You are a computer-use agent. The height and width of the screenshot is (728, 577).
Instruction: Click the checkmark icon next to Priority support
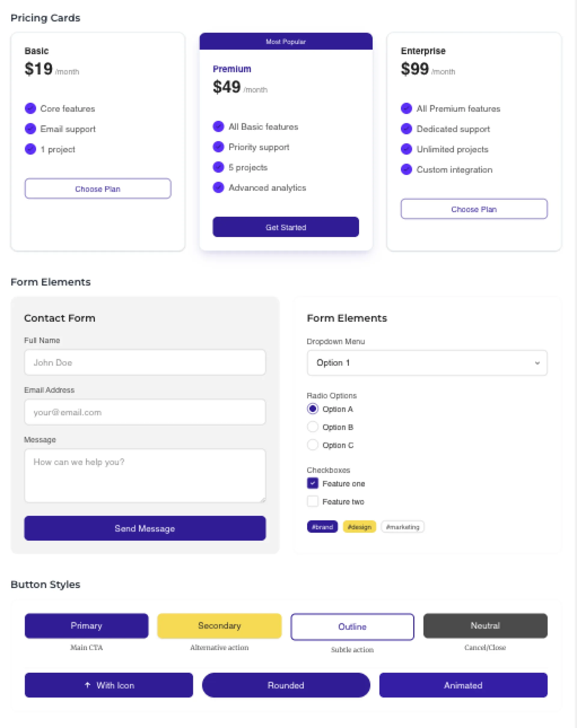(218, 147)
